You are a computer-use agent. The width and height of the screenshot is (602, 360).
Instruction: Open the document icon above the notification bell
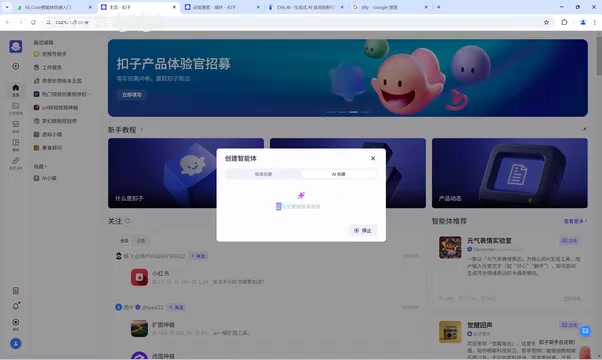pyautogui.click(x=16, y=291)
